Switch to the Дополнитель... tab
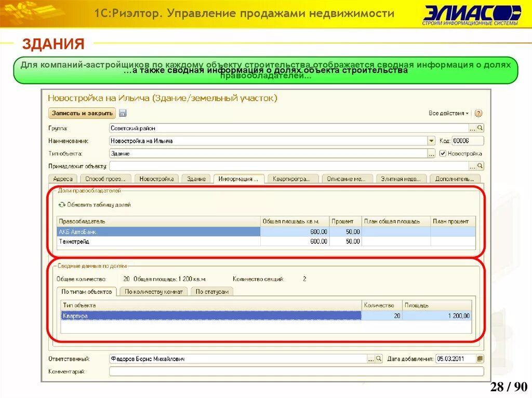This screenshot has height=398, width=532. coord(455,179)
